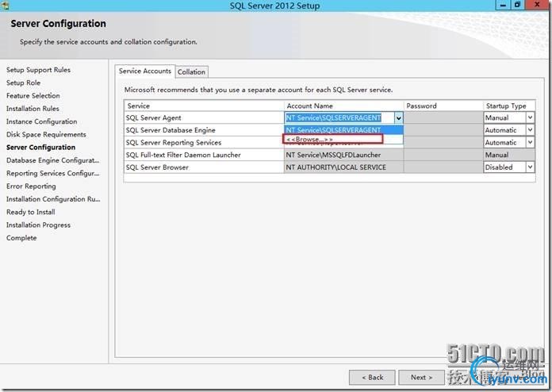
Task: Select the SQL Server Browser service row
Action: (x=204, y=167)
